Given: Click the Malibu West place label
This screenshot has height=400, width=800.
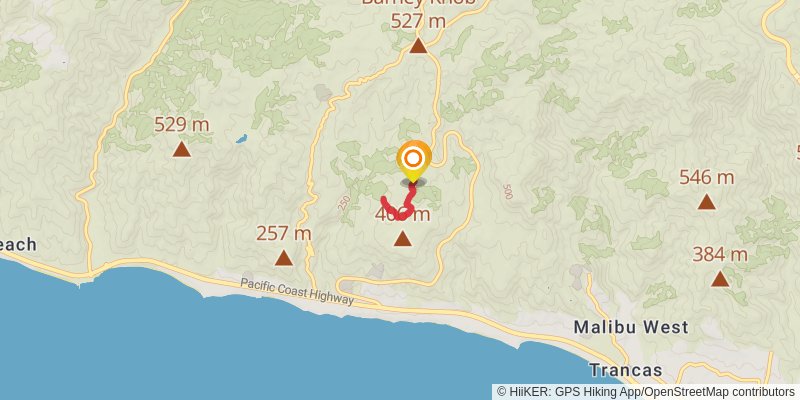Looking at the screenshot, I should 631,327.
